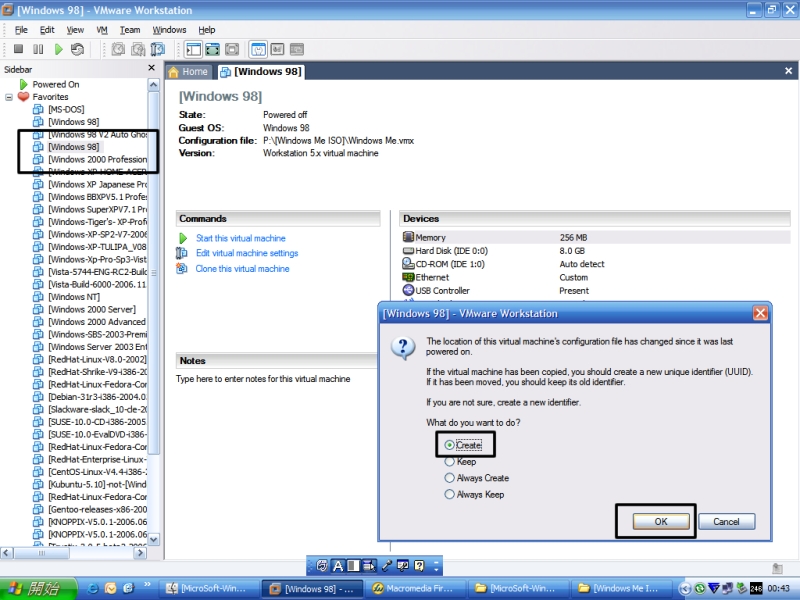Open the File menu
This screenshot has height=600, width=800.
pos(21,30)
